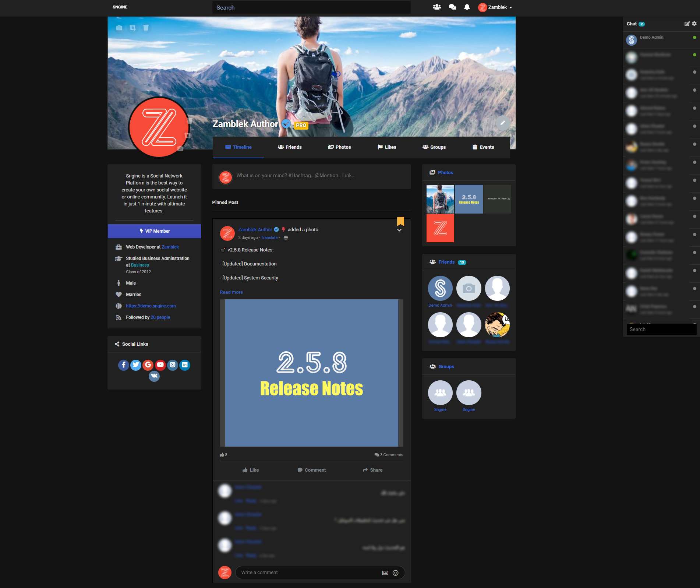Open first Sngine group avatar
This screenshot has height=588, width=700.
440,393
